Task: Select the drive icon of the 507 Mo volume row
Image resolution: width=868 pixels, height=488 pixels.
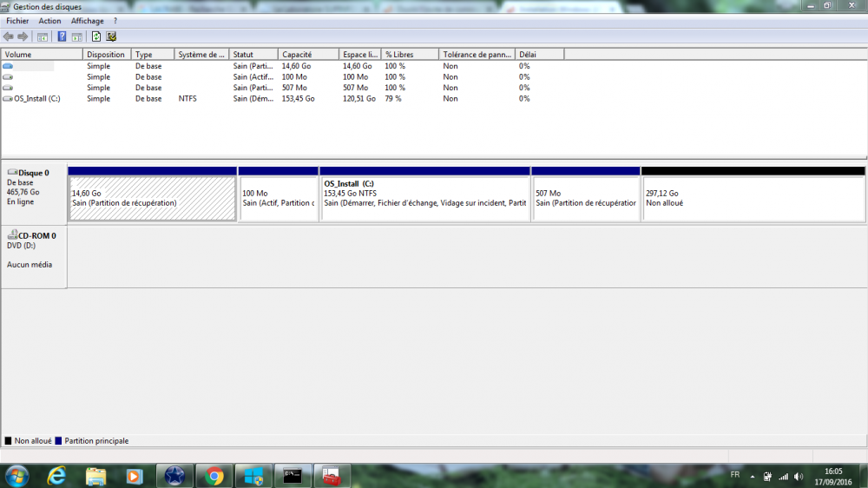Action: pyautogui.click(x=8, y=88)
